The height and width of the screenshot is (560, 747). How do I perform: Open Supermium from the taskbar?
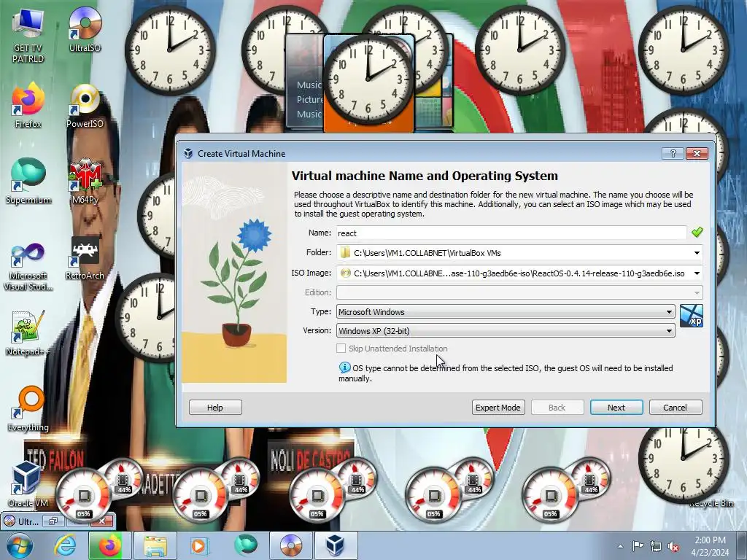[245, 545]
